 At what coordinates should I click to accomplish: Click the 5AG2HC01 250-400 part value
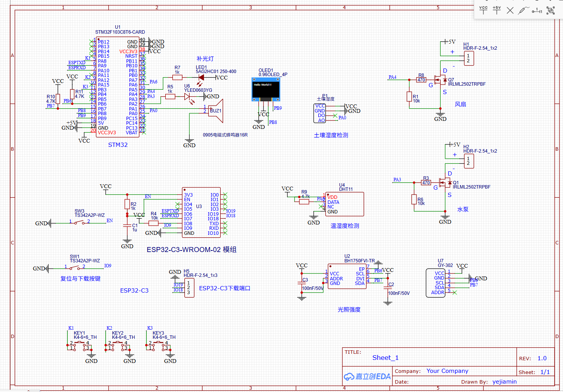tap(216, 72)
